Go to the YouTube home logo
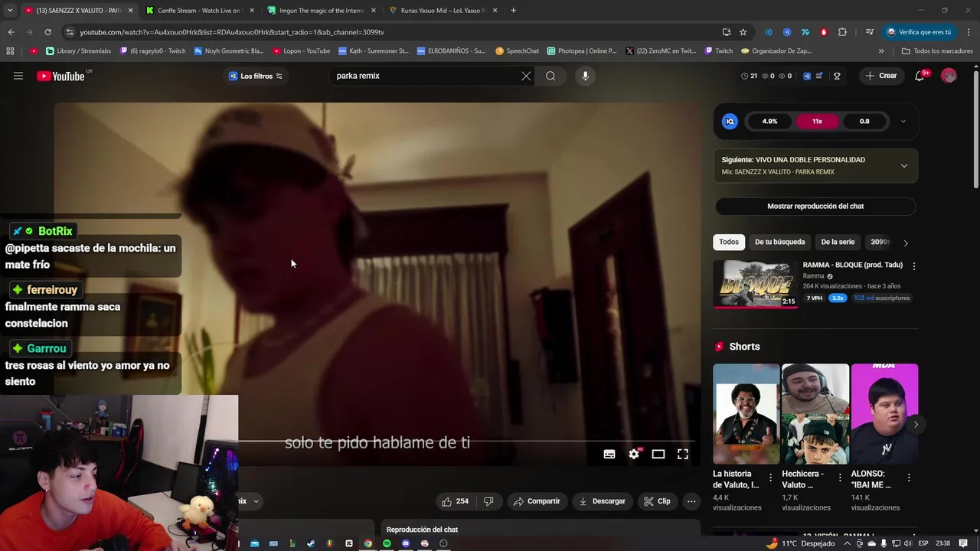 [x=60, y=76]
